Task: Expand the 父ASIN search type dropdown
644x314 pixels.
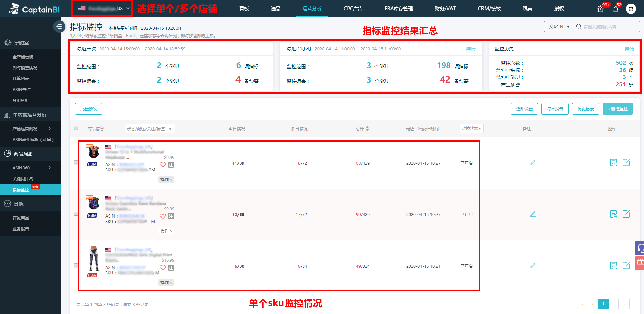Action: pos(558,27)
